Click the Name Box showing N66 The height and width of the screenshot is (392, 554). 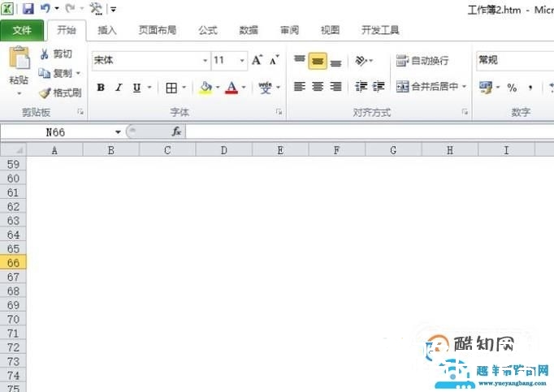click(56, 132)
